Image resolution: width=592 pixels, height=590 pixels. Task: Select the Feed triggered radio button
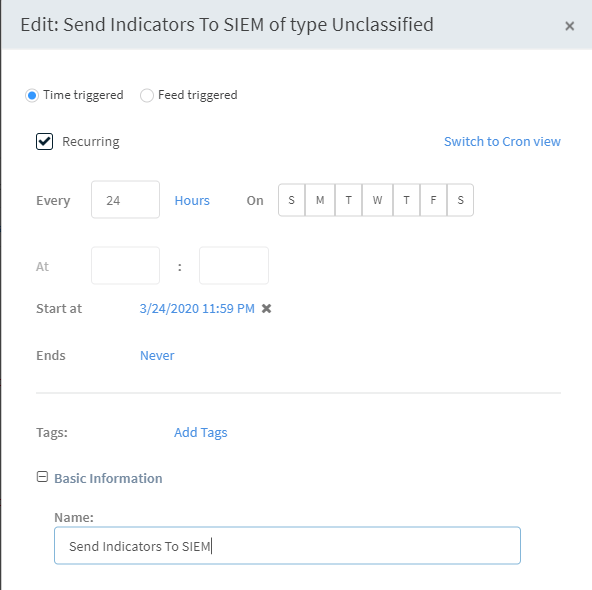147,95
